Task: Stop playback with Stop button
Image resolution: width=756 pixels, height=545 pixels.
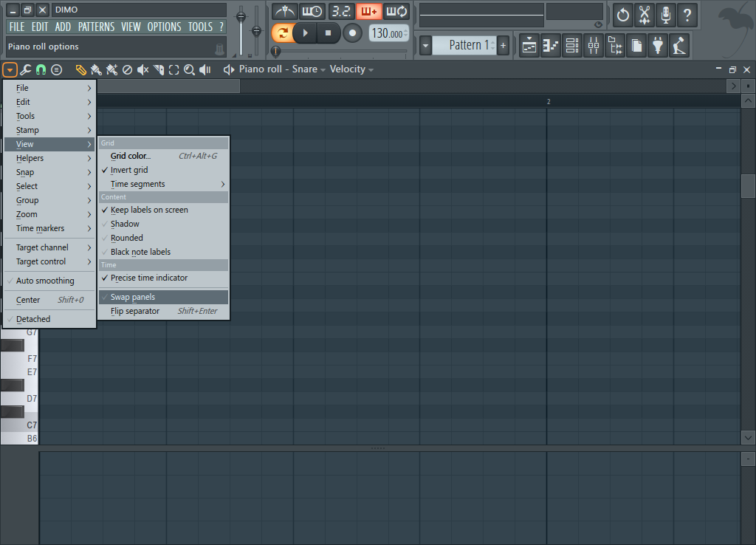Action: [x=328, y=32]
